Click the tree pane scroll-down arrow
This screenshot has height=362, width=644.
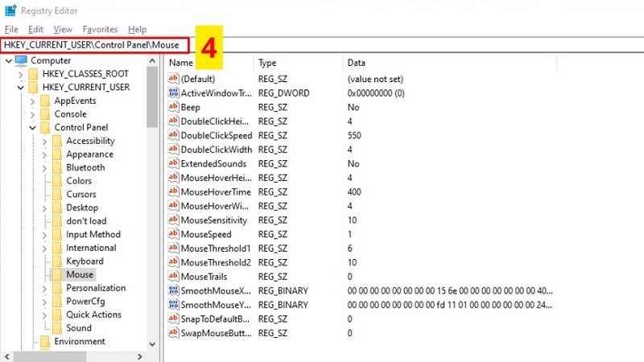point(152,344)
